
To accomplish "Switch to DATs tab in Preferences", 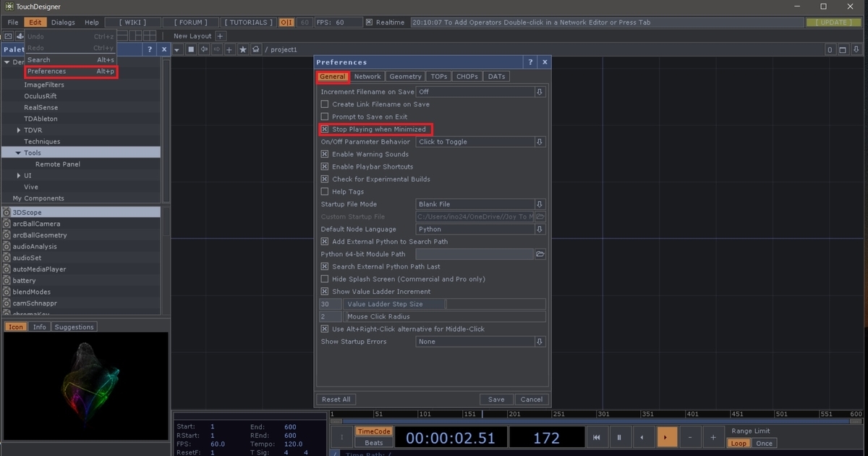I will pos(496,77).
